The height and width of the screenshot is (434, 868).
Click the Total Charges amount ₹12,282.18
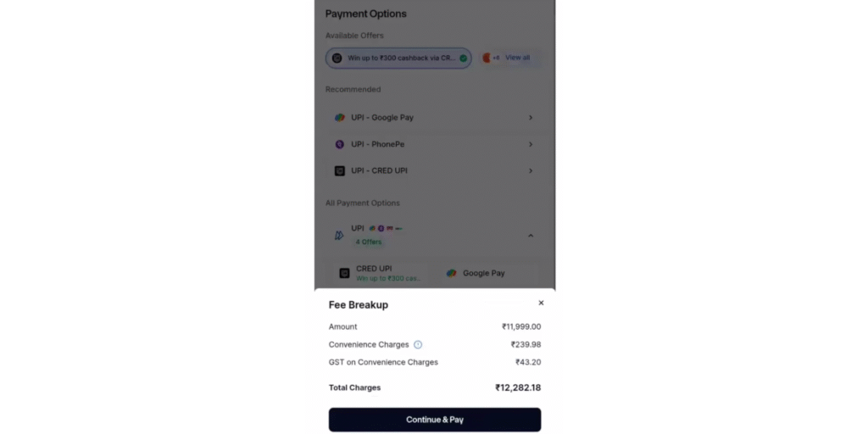(x=517, y=387)
